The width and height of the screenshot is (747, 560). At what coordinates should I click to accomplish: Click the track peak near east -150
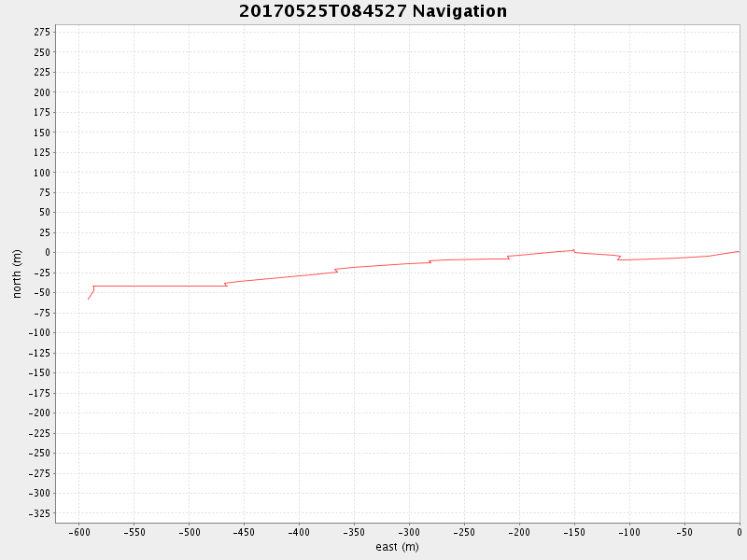click(x=573, y=250)
